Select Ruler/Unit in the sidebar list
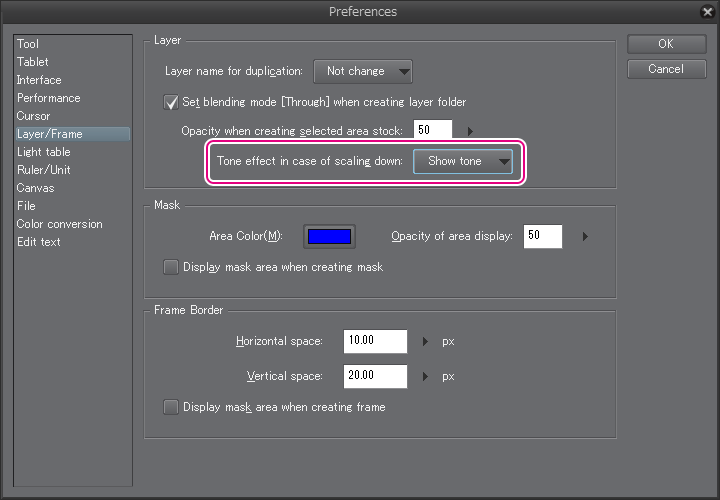 [42, 170]
